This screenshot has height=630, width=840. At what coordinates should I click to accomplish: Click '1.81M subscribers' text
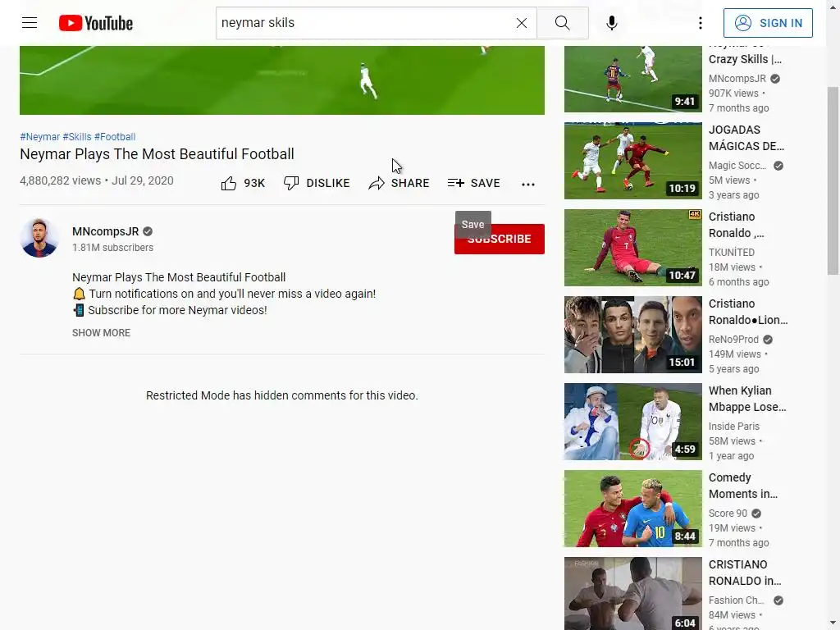pyautogui.click(x=112, y=248)
